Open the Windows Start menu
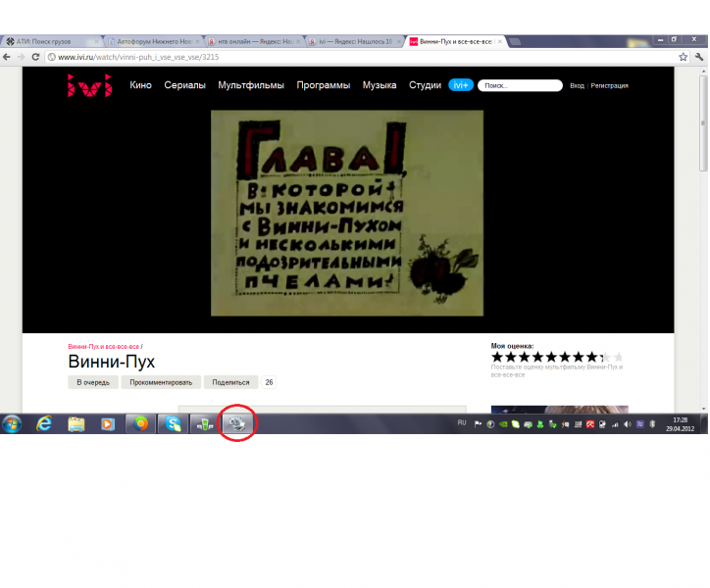710x588 pixels. 12,424
